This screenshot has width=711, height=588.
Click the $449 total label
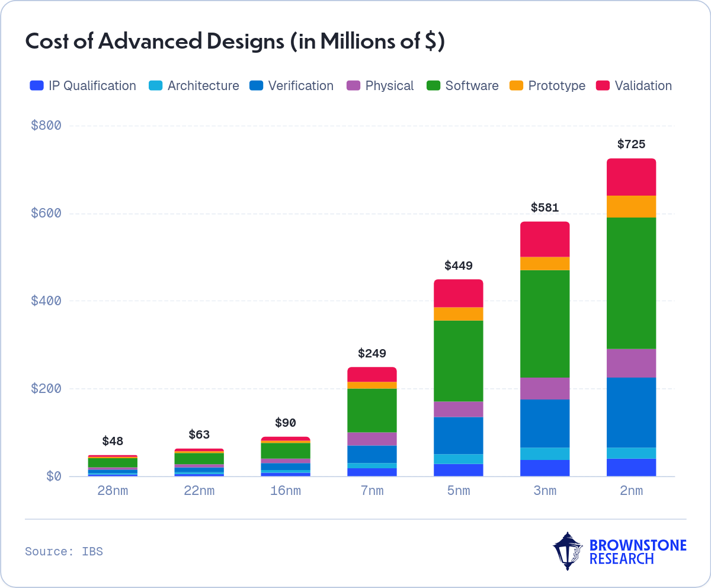point(459,265)
